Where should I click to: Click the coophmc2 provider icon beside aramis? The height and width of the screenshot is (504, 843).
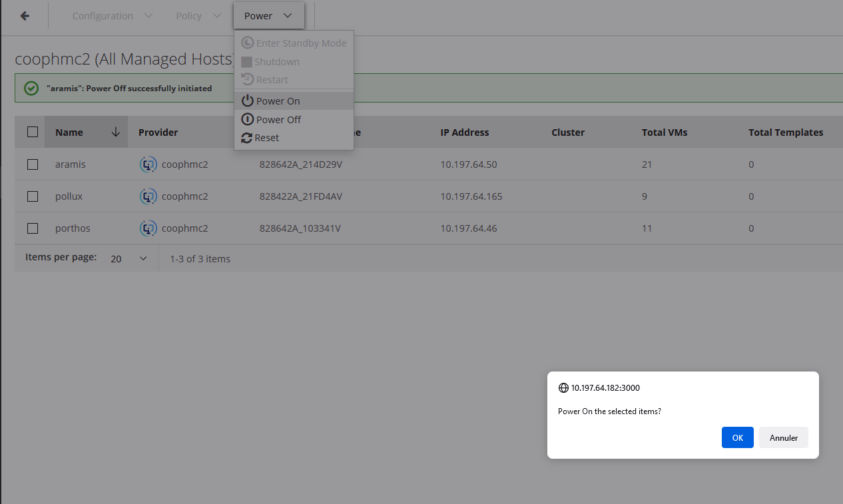coord(148,164)
